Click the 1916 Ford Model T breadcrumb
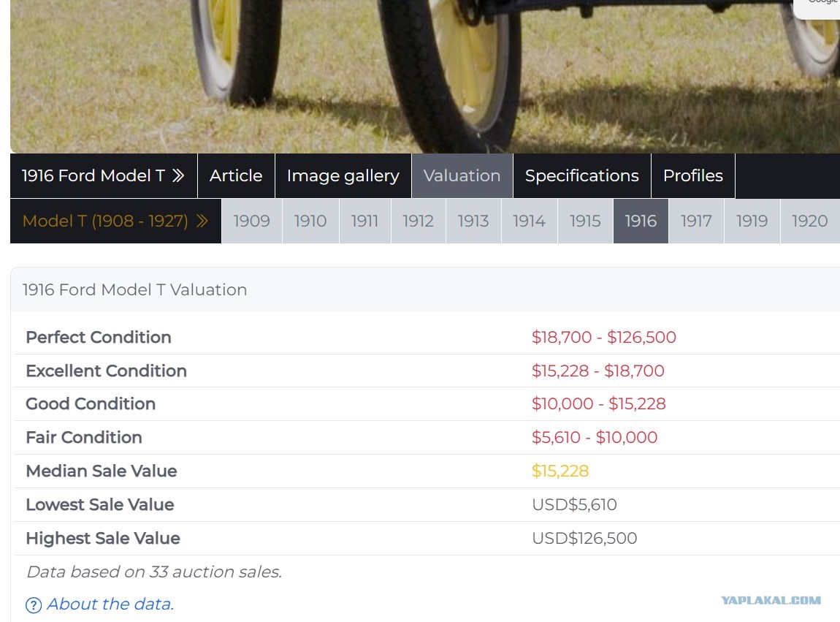The width and height of the screenshot is (840, 622). [x=93, y=175]
